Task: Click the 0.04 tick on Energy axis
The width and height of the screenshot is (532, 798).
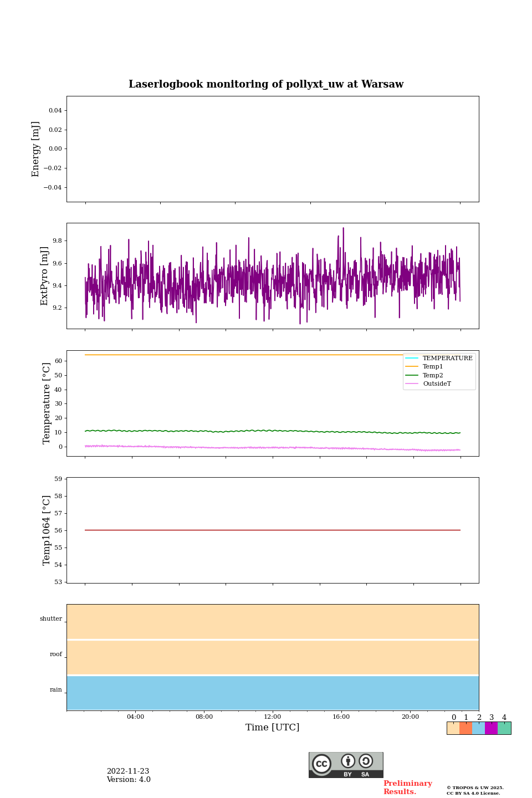Action: point(55,111)
